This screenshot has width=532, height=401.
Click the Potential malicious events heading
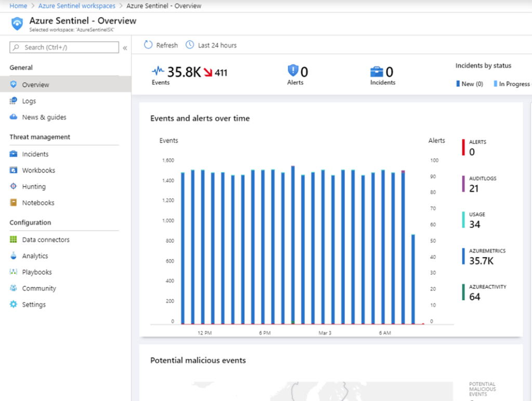(x=198, y=360)
